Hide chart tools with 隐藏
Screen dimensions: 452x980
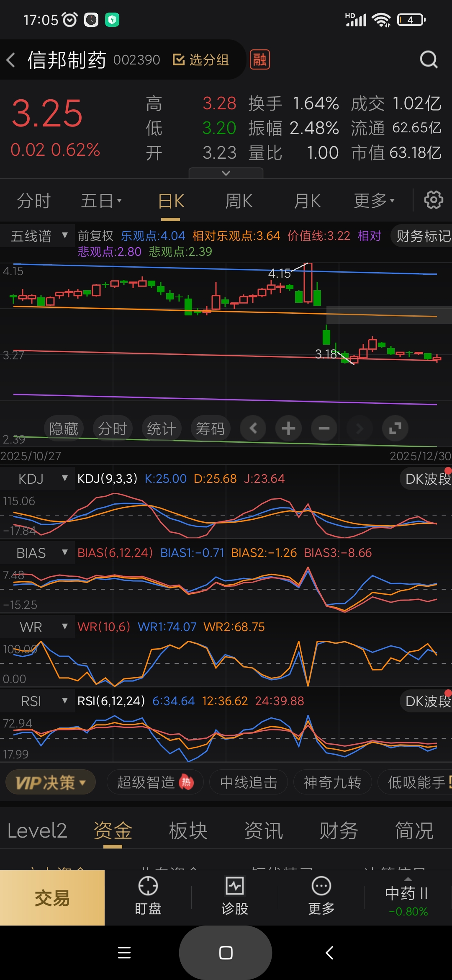click(64, 428)
